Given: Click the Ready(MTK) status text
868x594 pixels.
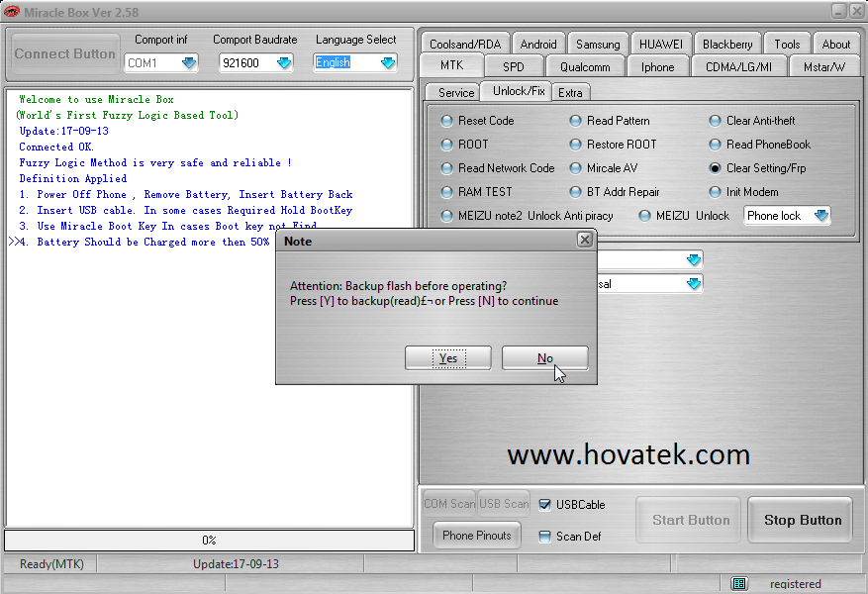Looking at the screenshot, I should point(51,564).
